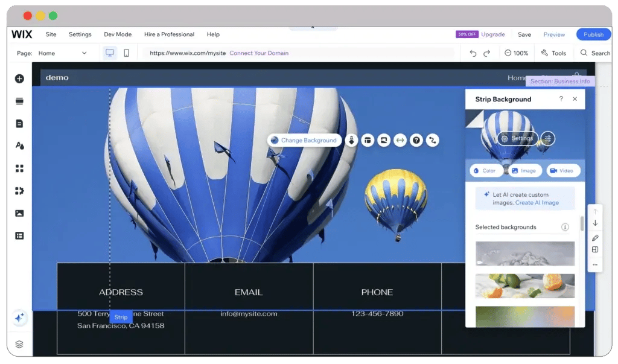
Task: Select the Color background option
Action: click(486, 171)
